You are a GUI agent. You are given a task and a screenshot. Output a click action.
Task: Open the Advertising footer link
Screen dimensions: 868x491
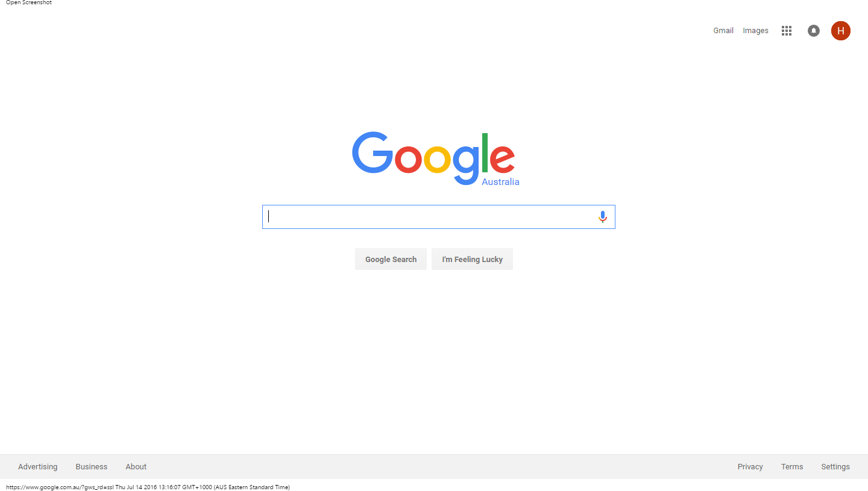click(x=38, y=467)
